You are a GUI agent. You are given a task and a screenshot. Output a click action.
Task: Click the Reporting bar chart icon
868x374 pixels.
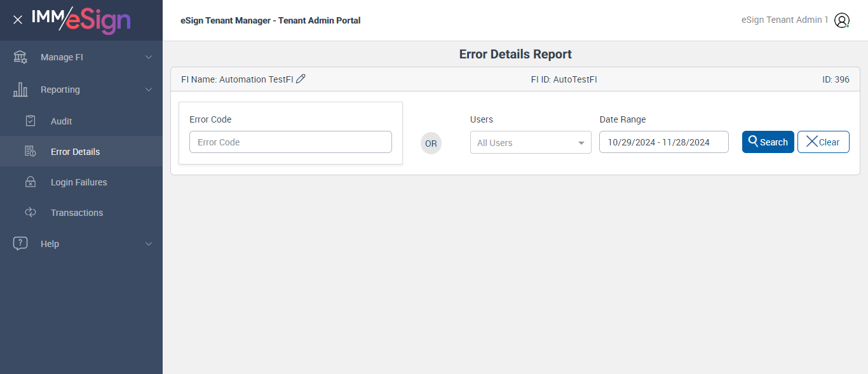click(x=20, y=90)
